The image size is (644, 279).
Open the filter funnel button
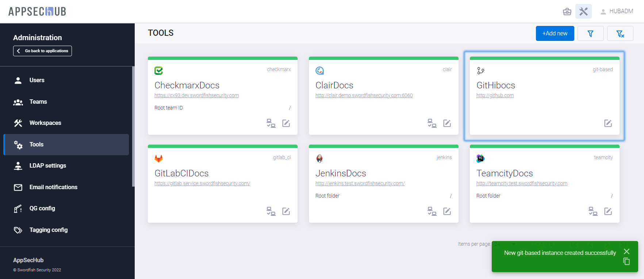[590, 34]
